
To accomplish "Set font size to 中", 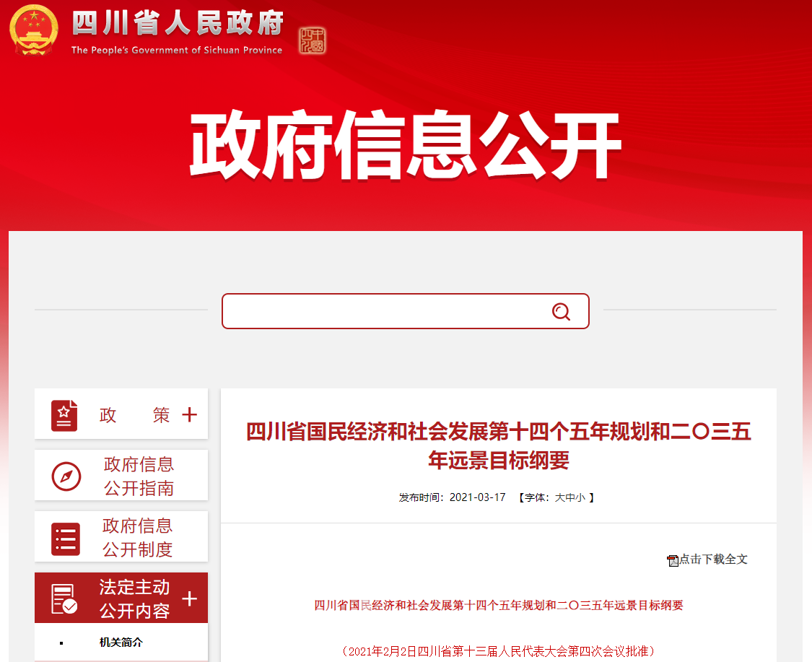I will click(x=570, y=497).
